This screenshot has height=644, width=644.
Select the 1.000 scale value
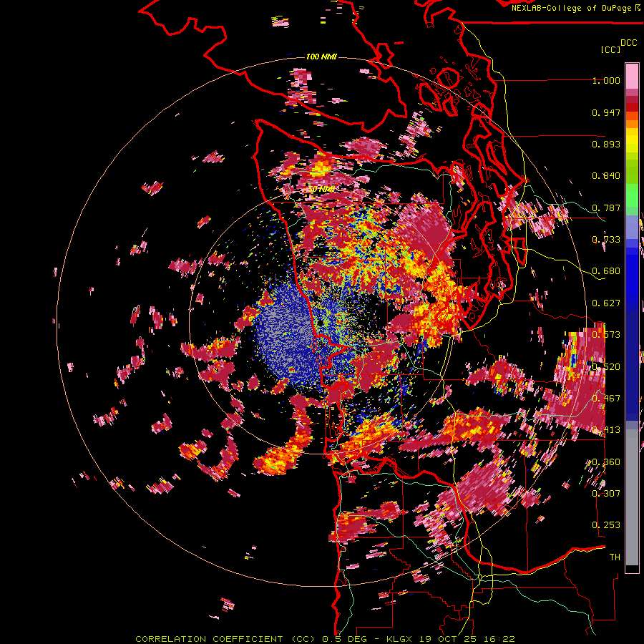[x=606, y=80]
